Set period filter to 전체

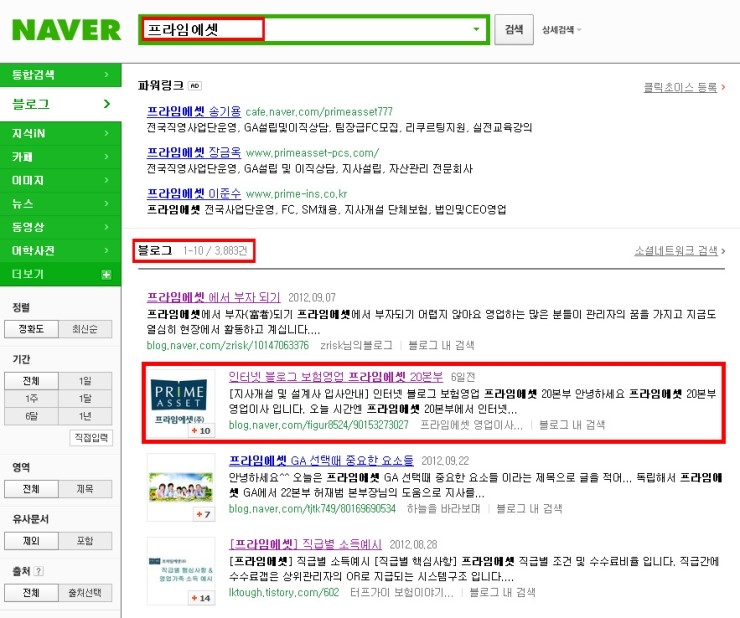[31, 381]
